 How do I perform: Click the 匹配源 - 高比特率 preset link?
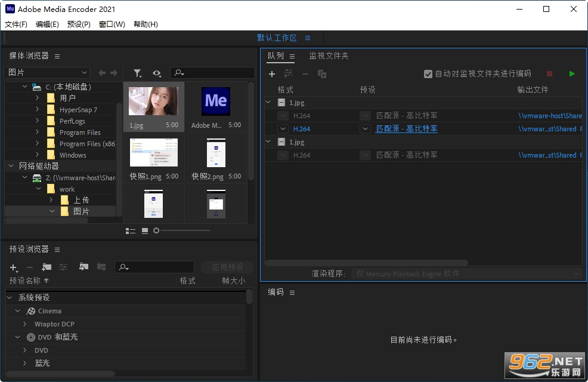pyautogui.click(x=407, y=129)
